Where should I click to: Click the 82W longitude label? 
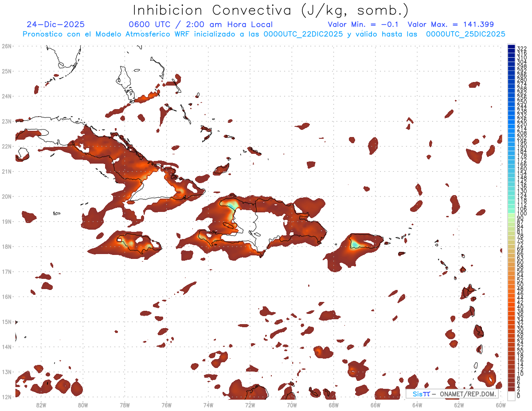pyautogui.click(x=41, y=404)
